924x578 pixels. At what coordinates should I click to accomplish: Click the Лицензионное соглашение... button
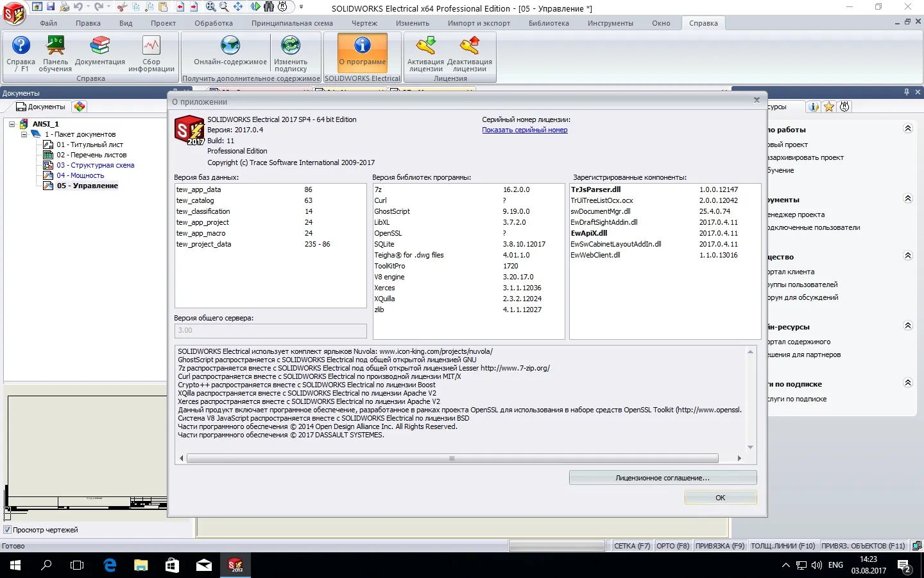(663, 478)
